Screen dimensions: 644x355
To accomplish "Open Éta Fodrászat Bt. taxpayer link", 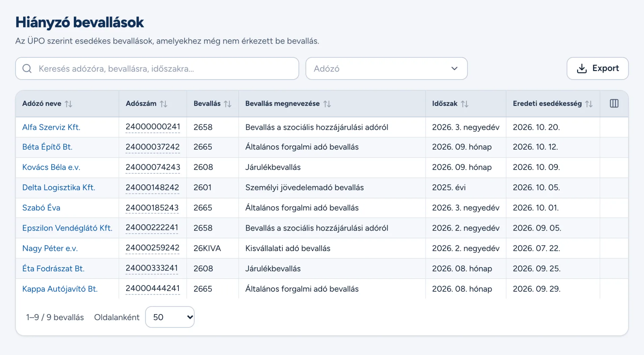I will click(x=53, y=269).
